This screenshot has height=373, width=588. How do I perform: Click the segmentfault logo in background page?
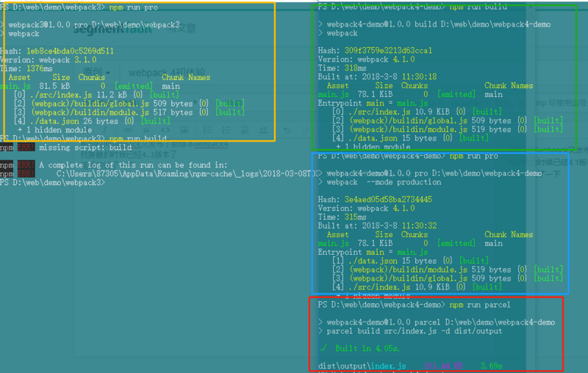point(113,29)
